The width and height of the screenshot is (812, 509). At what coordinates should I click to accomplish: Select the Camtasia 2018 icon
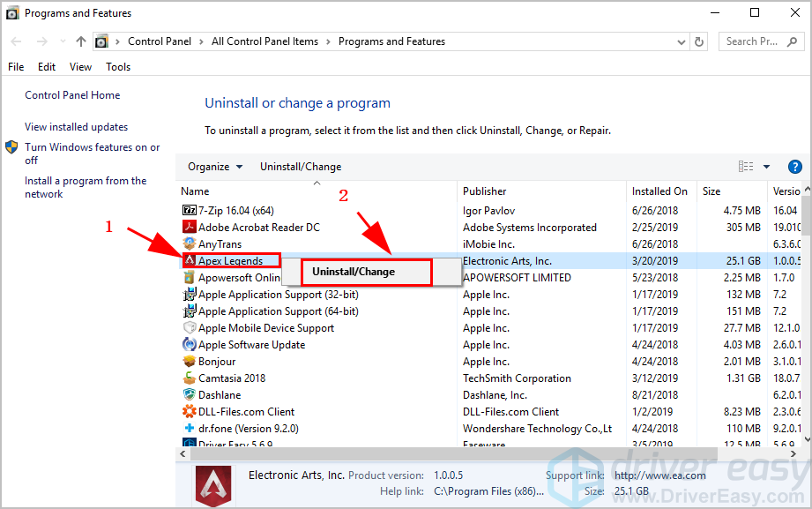(189, 378)
